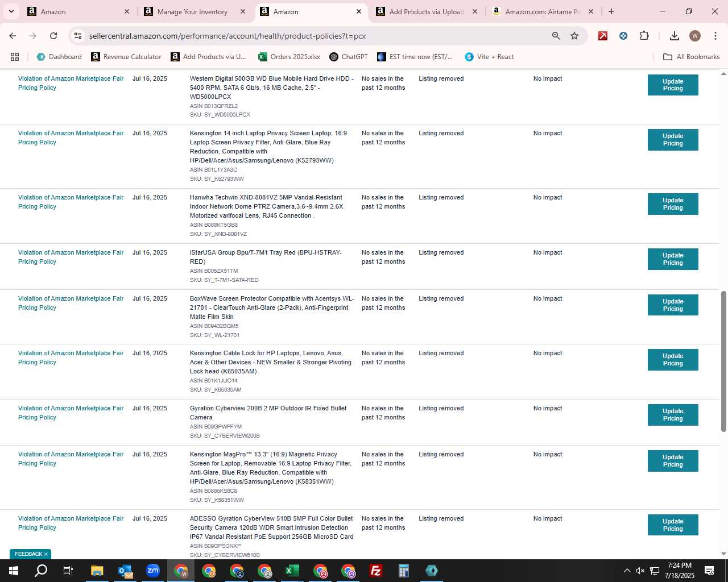Image resolution: width=728 pixels, height=582 pixels.
Task: Click the browser back arrow
Action: click(x=13, y=36)
